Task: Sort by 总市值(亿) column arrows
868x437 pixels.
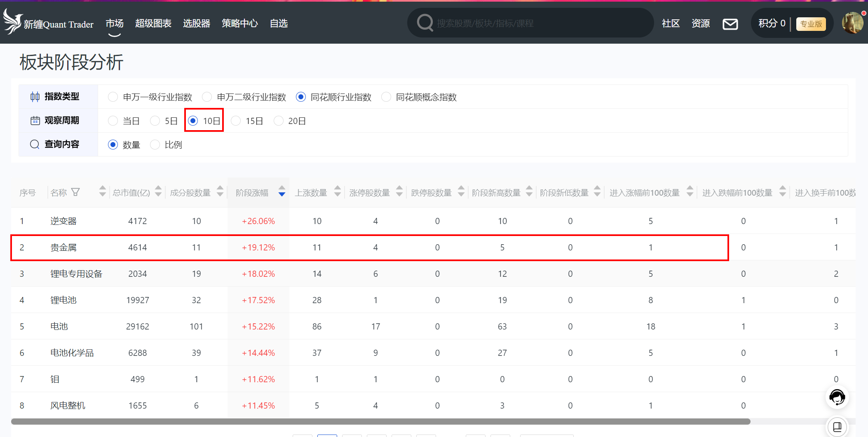Action: point(158,192)
